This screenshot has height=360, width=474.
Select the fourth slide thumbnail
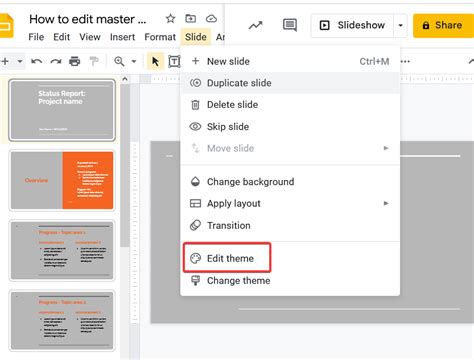(62, 320)
